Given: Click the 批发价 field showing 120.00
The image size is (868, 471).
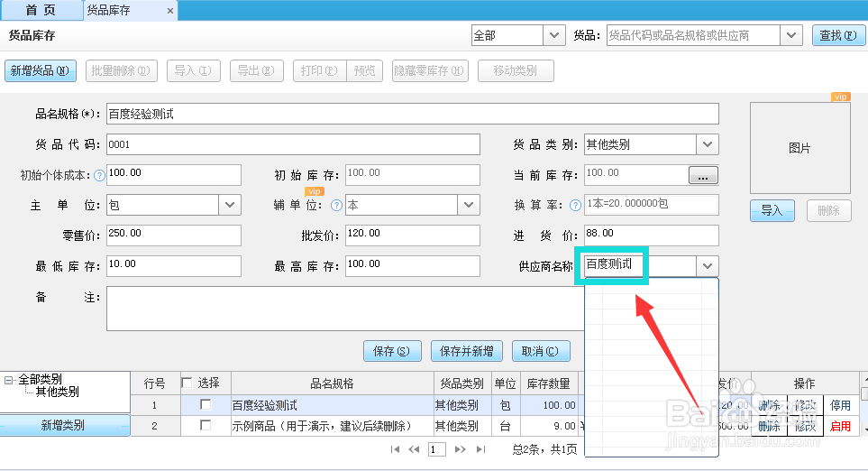Looking at the screenshot, I should pos(413,235).
